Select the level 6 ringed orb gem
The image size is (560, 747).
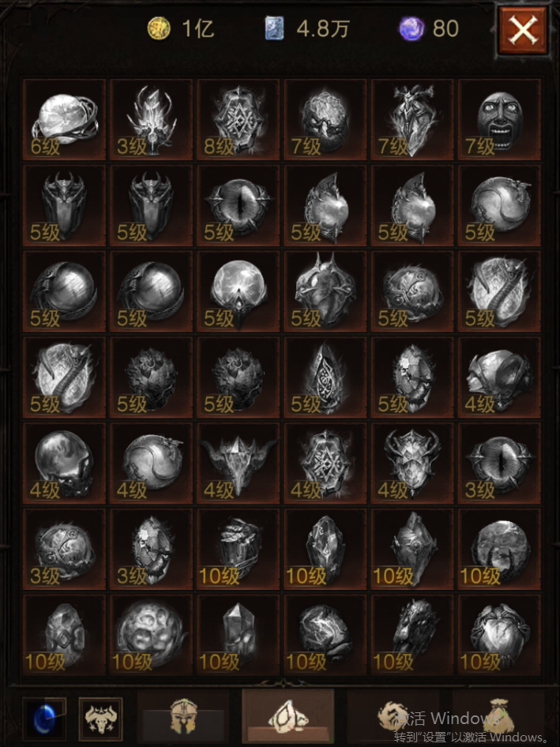64,119
